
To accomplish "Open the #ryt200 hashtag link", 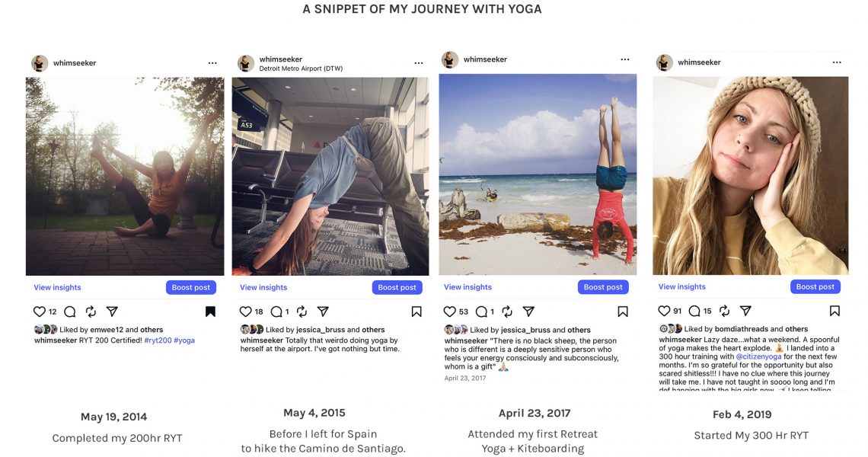I will pyautogui.click(x=157, y=340).
